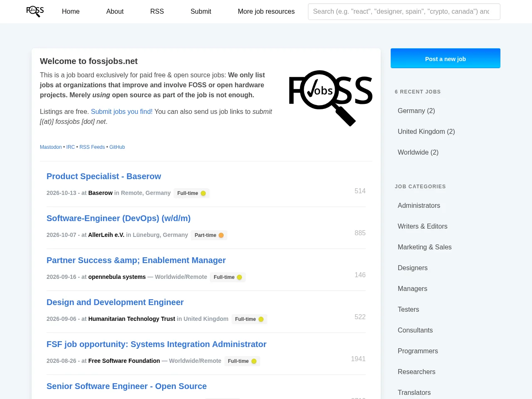The image size is (532, 399).
Task: Visit the RSS Feeds link
Action: tap(92, 147)
